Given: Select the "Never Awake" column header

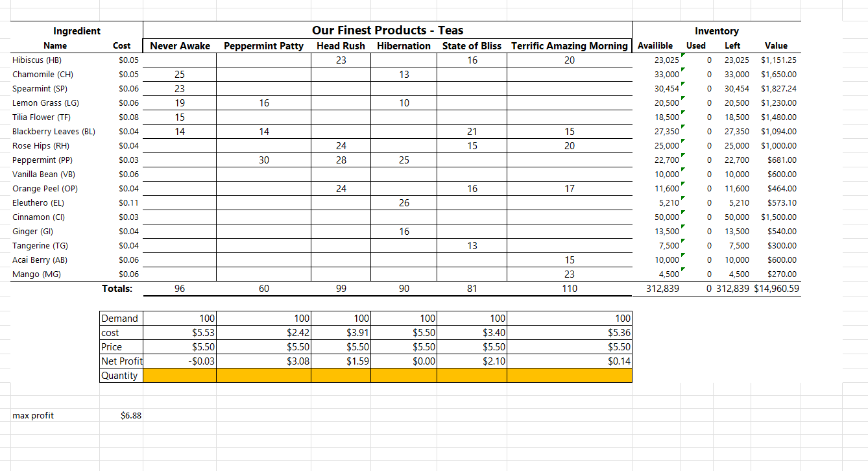Looking at the screenshot, I should (x=180, y=46).
